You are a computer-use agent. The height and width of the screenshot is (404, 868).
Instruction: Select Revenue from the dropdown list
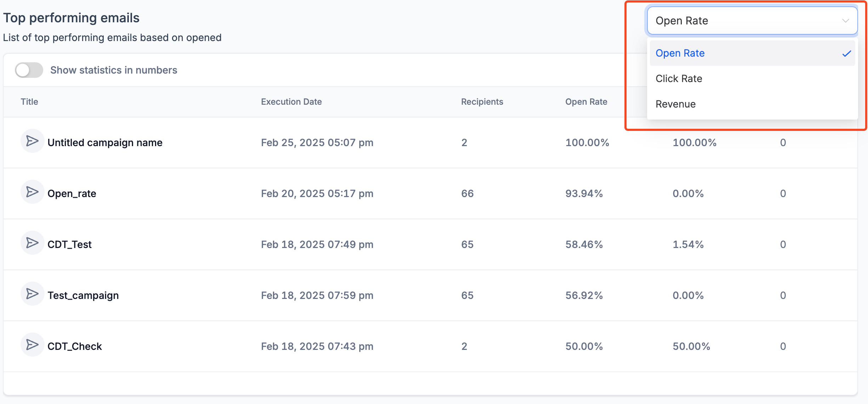[x=675, y=104]
